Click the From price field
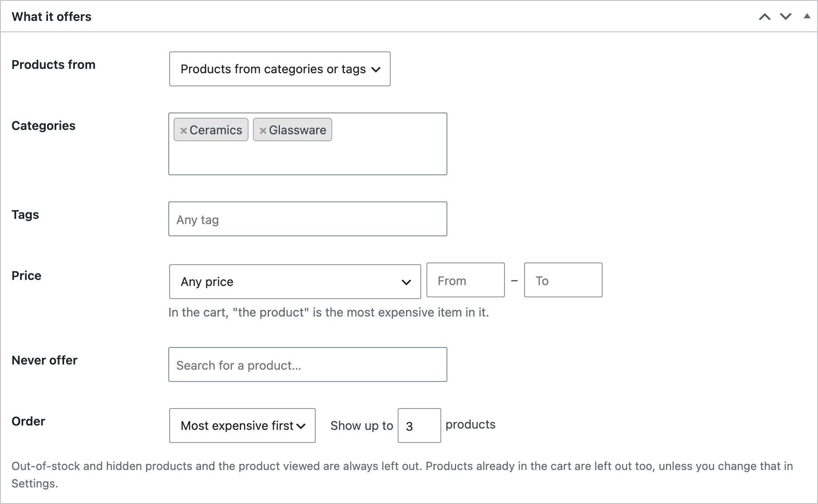 (x=466, y=280)
